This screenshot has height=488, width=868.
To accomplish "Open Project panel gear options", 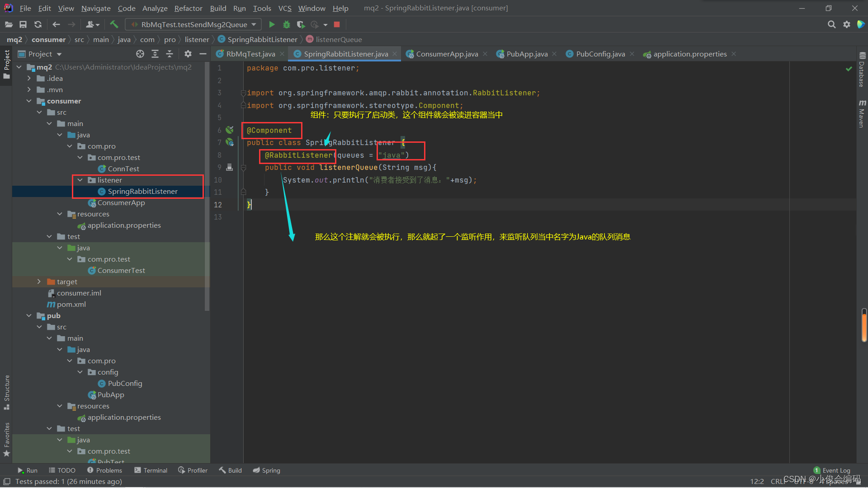I will click(188, 54).
